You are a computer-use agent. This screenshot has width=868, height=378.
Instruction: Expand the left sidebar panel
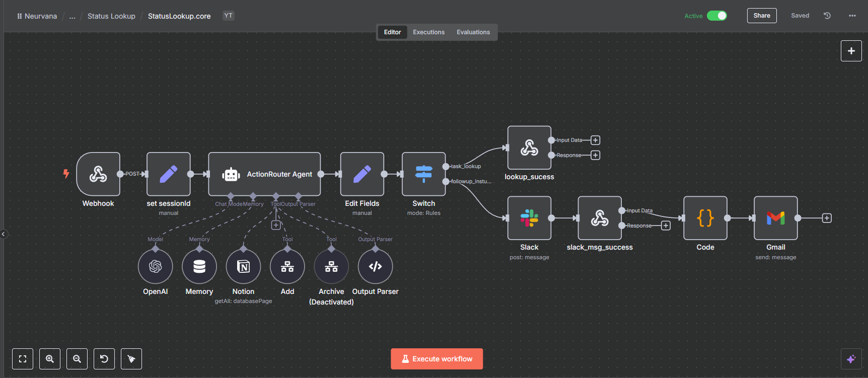tap(3, 234)
